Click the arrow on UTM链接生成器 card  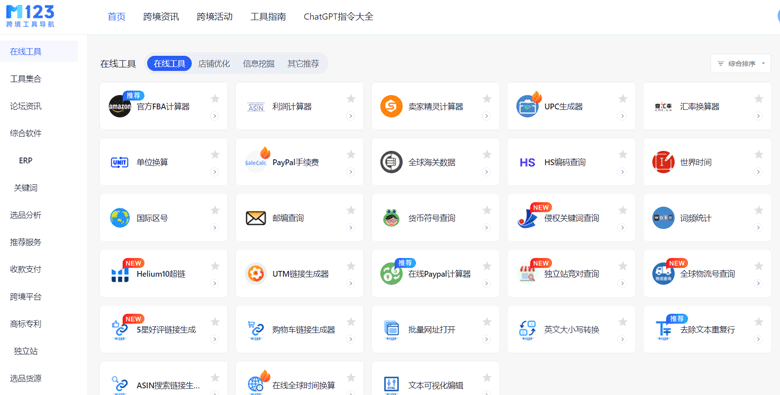350,283
